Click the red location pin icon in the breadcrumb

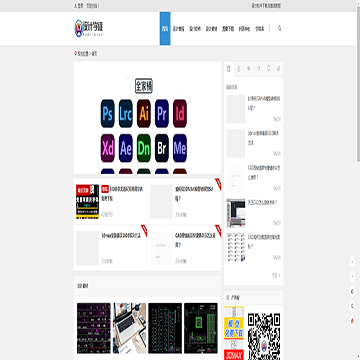pyautogui.click(x=75, y=53)
